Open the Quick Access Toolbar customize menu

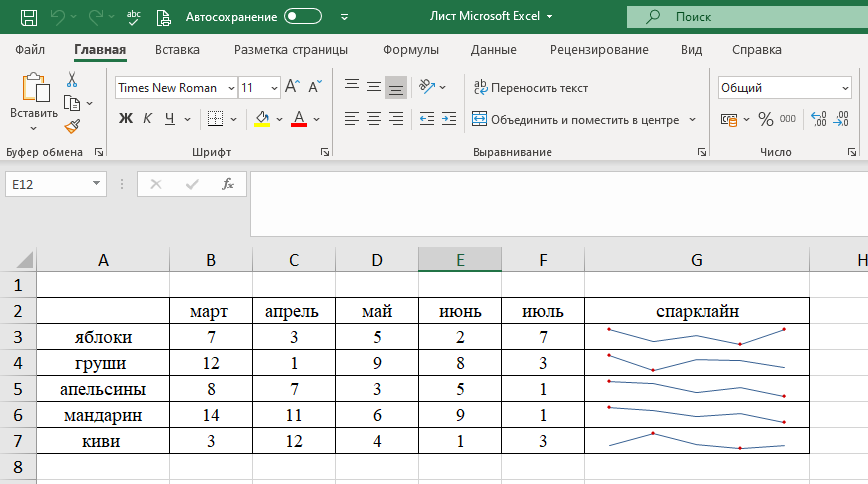pyautogui.click(x=344, y=17)
